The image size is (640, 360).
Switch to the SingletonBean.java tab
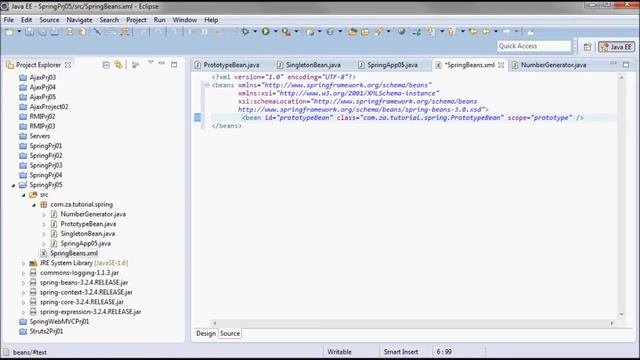313,65
